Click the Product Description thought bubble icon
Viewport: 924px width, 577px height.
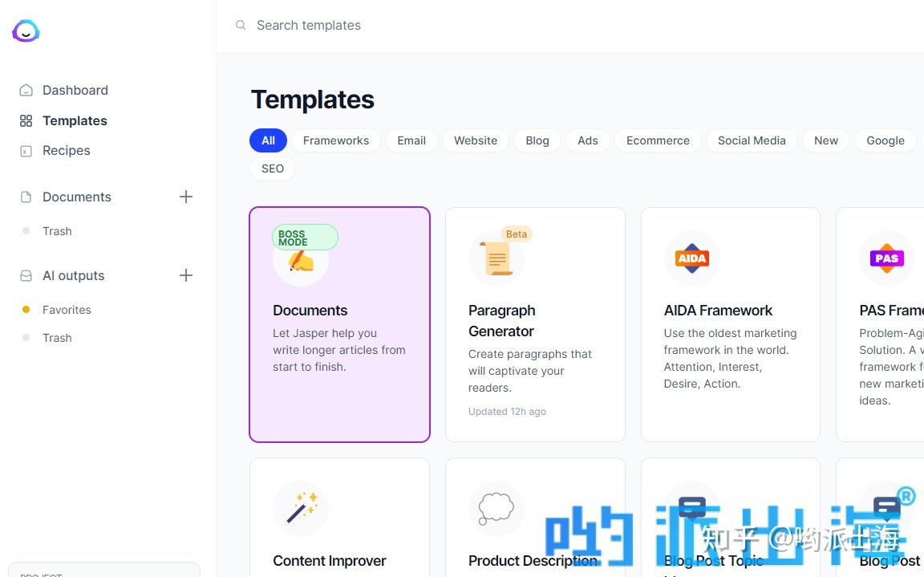pyautogui.click(x=496, y=509)
